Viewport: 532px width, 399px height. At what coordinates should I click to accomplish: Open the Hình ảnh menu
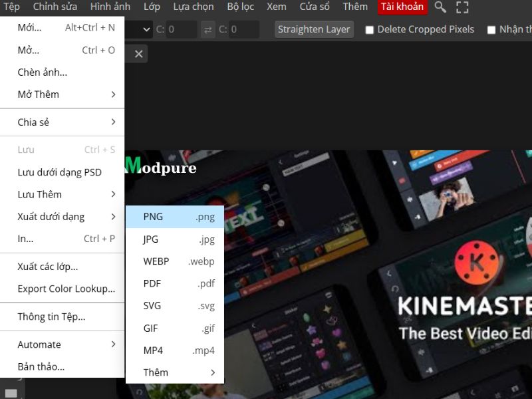pos(110,7)
